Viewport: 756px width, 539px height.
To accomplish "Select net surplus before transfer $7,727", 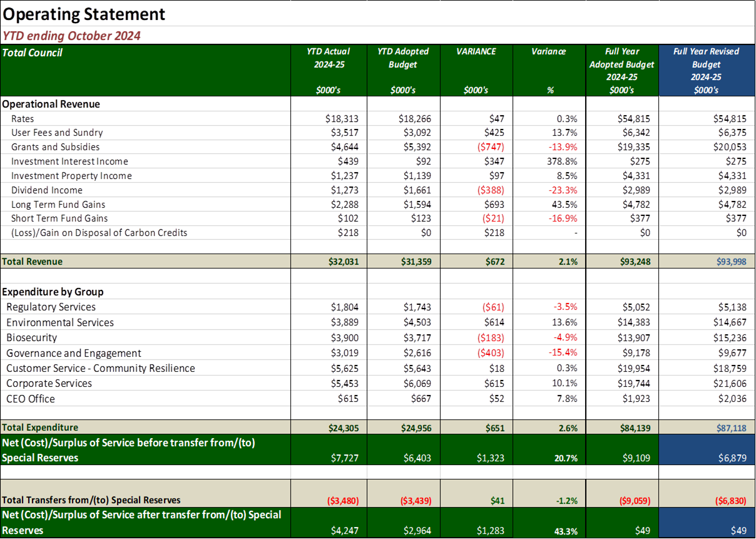I will [344, 458].
